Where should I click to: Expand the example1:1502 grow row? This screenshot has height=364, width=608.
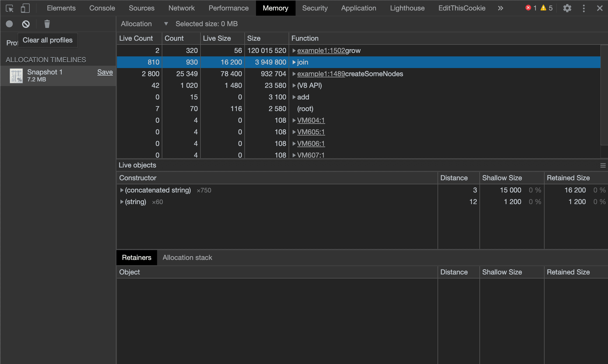coord(294,51)
